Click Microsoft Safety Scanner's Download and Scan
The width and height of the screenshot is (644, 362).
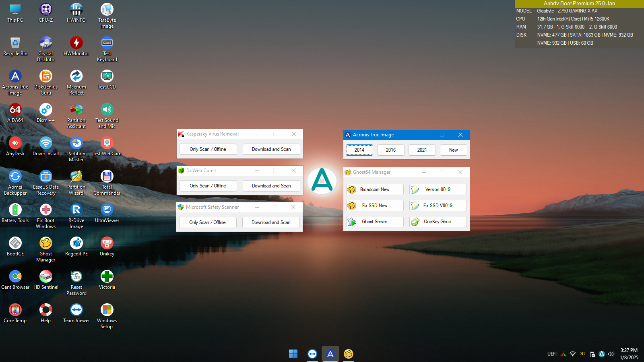coord(271,222)
